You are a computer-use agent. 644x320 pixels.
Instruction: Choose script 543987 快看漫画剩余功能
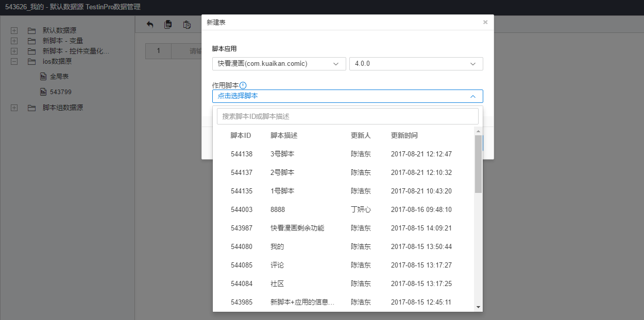click(344, 228)
